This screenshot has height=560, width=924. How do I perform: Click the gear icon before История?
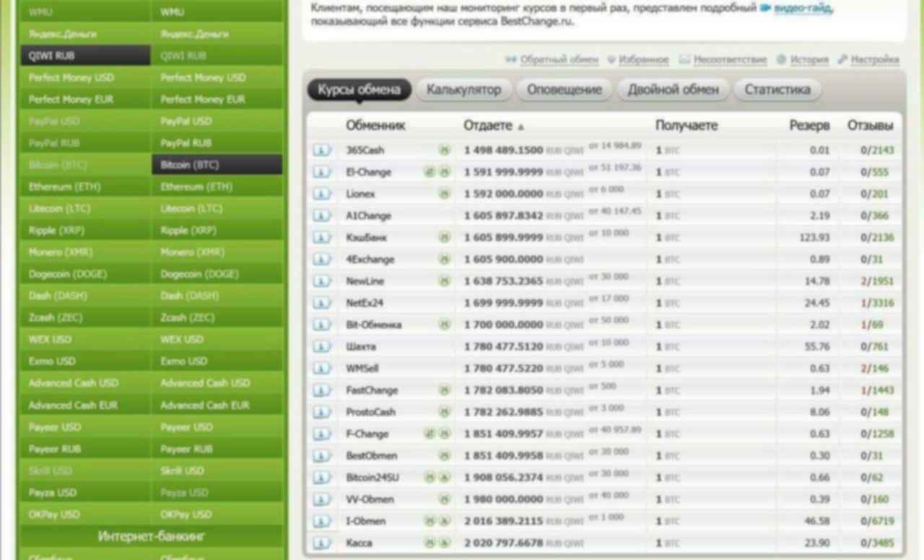coord(781,60)
